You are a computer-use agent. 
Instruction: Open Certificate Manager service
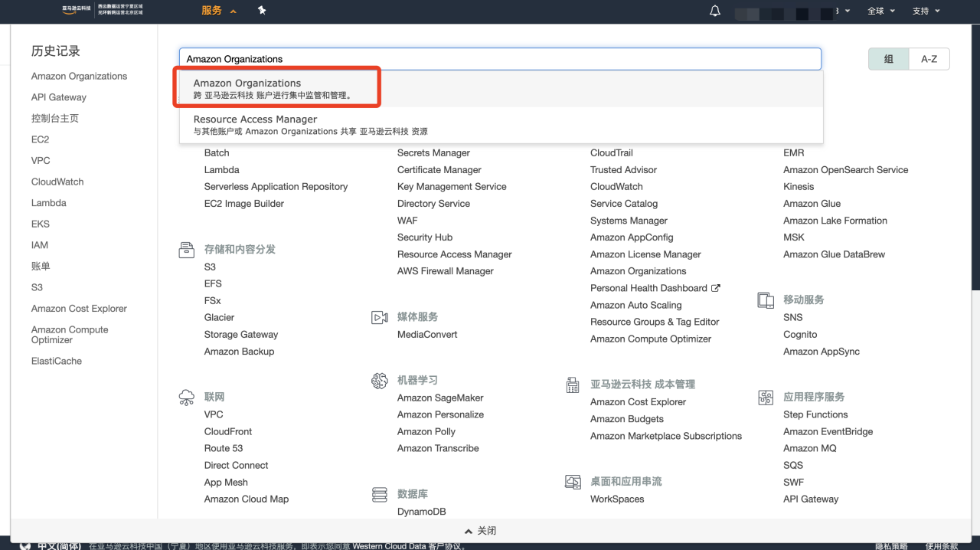click(439, 170)
